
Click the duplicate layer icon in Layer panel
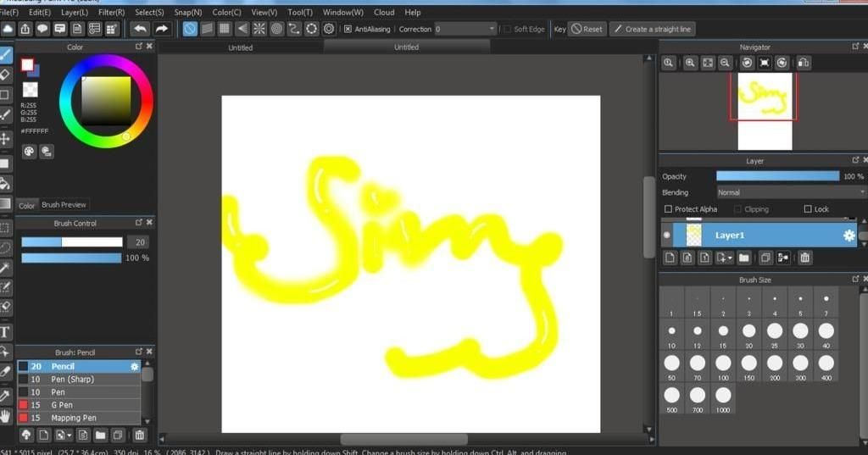[x=765, y=258]
